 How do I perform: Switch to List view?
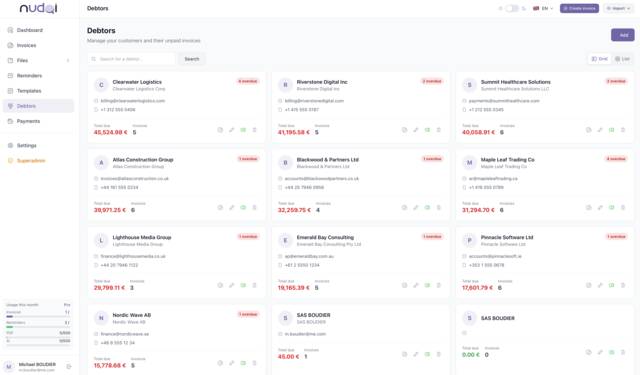pyautogui.click(x=622, y=59)
